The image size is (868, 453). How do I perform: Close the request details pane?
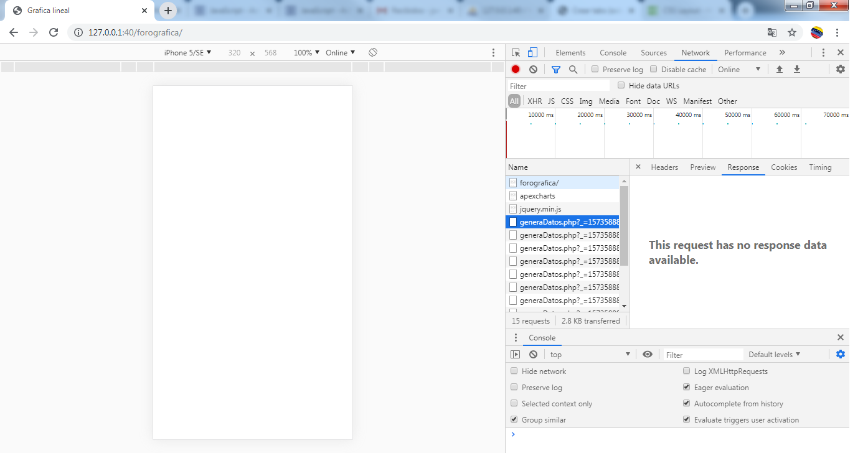click(638, 167)
